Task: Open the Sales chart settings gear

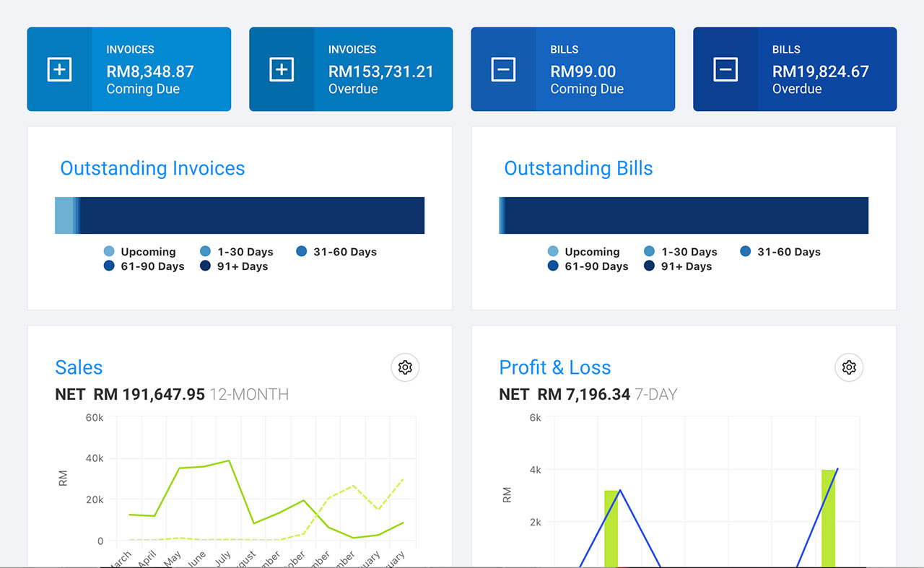Action: pyautogui.click(x=404, y=367)
